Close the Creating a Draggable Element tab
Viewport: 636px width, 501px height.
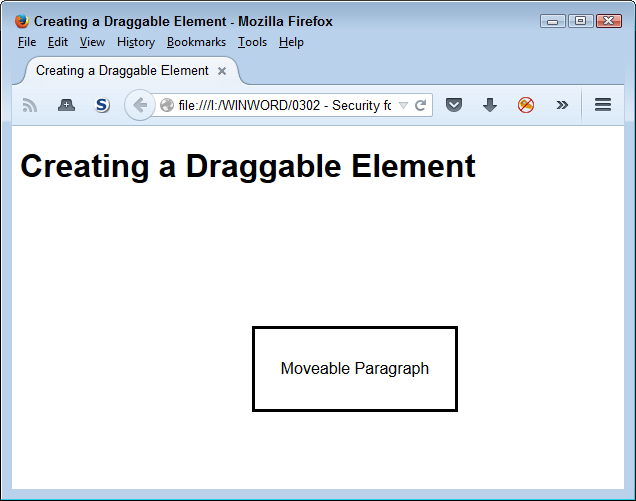221,71
